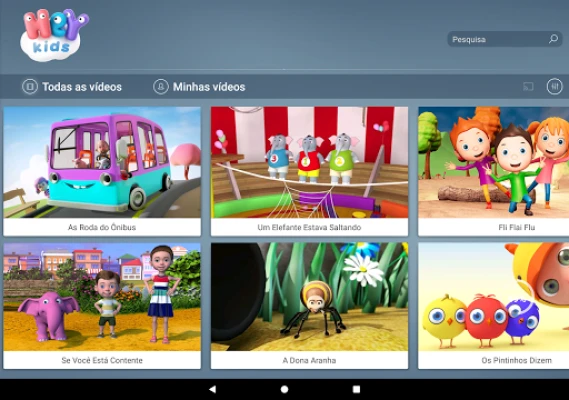
Task: Click the Minhas vídeos profile icon
Action: coord(161,87)
